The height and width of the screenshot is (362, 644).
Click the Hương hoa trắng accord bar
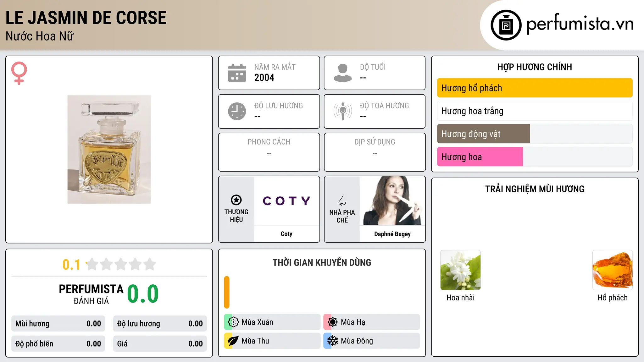(535, 111)
